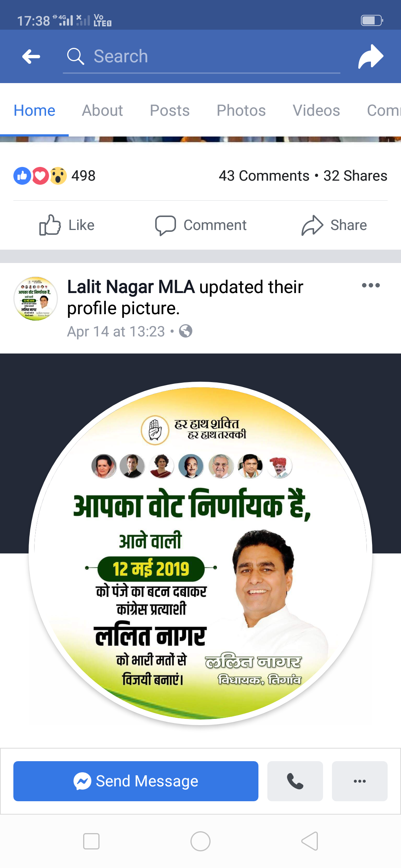The image size is (401, 868).
Task: Switch to the About tab
Action: pyautogui.click(x=102, y=111)
